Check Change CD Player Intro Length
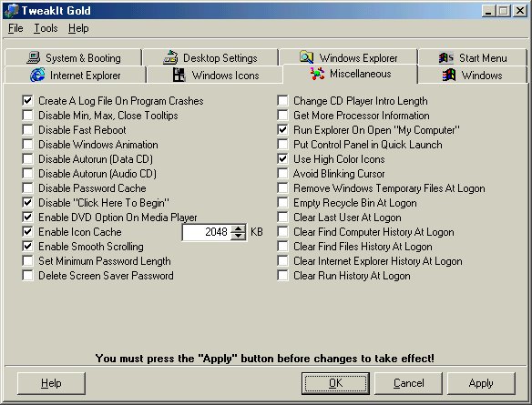The height and width of the screenshot is (405, 532). (x=282, y=101)
